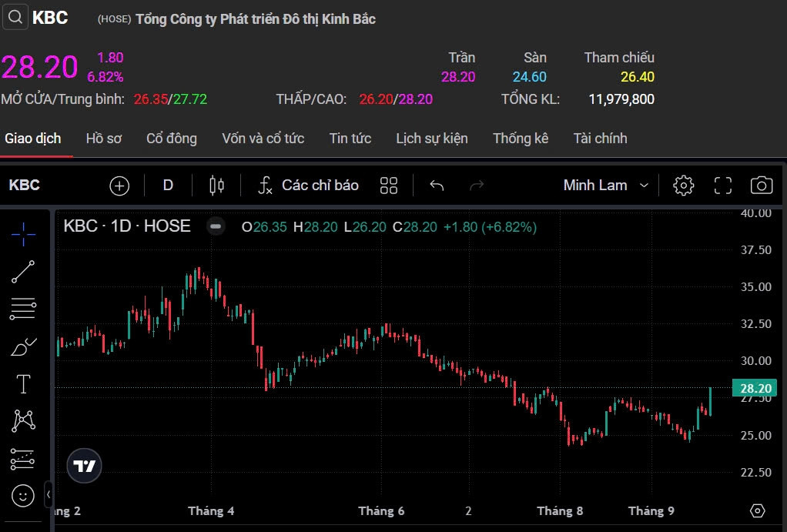Select the crosshair cursor tool

click(x=23, y=234)
